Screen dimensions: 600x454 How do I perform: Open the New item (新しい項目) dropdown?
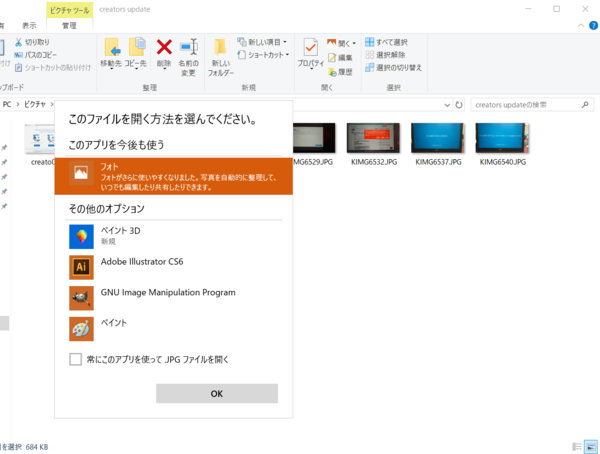tap(262, 42)
